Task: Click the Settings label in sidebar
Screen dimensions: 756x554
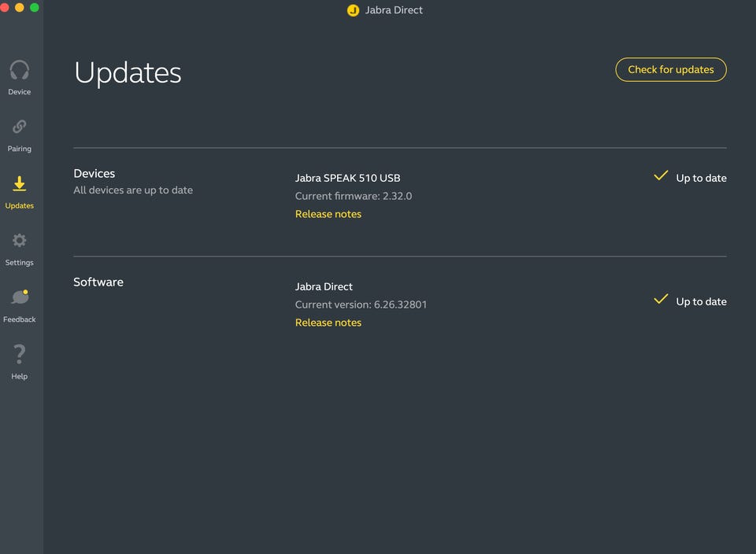Action: [x=19, y=262]
